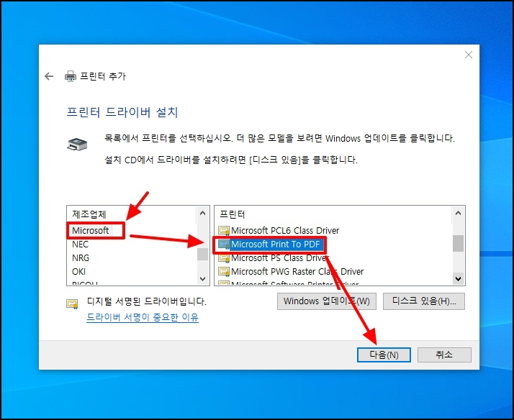This screenshot has width=514, height=420.
Task: Select OKI in the manufacturer list
Action: [x=78, y=272]
